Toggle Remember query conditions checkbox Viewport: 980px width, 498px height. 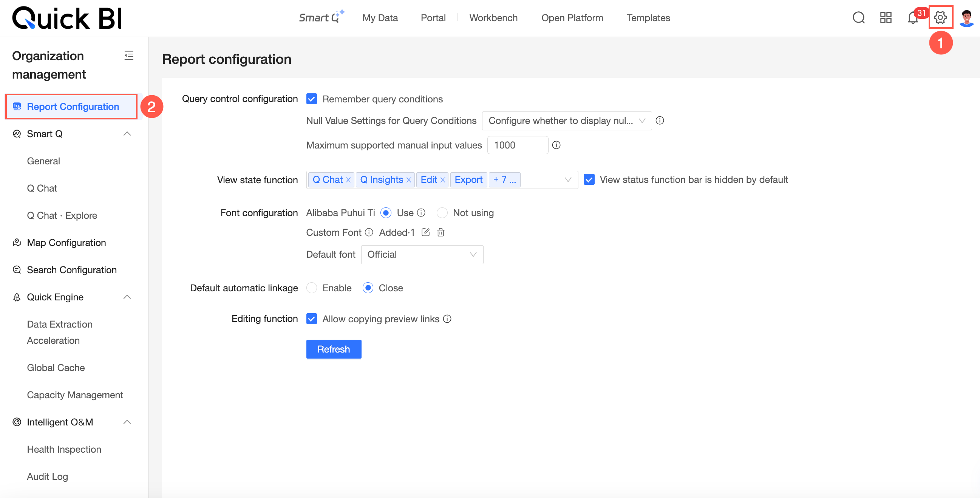point(312,99)
